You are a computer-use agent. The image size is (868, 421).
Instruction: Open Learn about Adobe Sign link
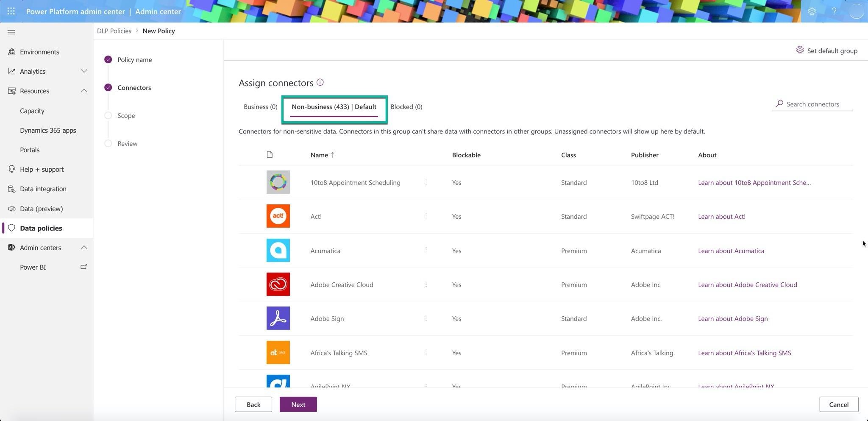[733, 318]
